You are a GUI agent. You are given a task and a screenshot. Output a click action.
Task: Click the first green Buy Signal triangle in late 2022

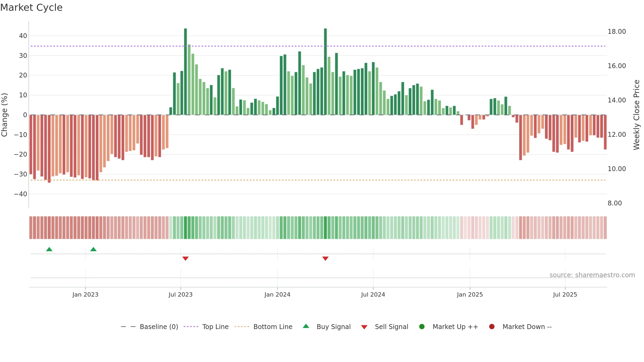pyautogui.click(x=49, y=249)
